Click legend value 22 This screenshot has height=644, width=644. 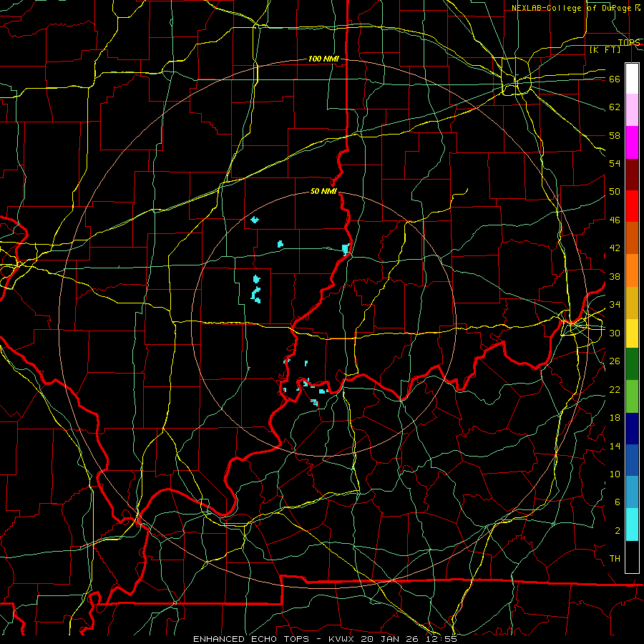pyautogui.click(x=615, y=389)
